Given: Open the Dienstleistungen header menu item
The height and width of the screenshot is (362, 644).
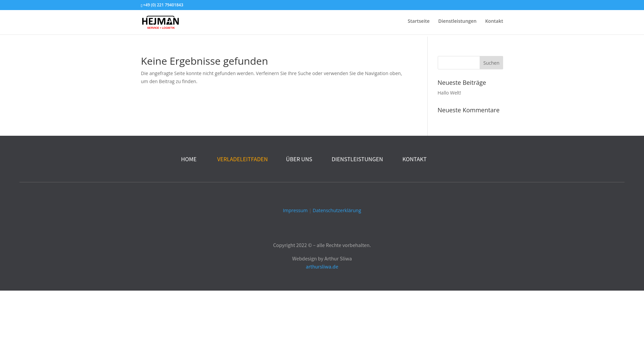Looking at the screenshot, I should coord(457,21).
